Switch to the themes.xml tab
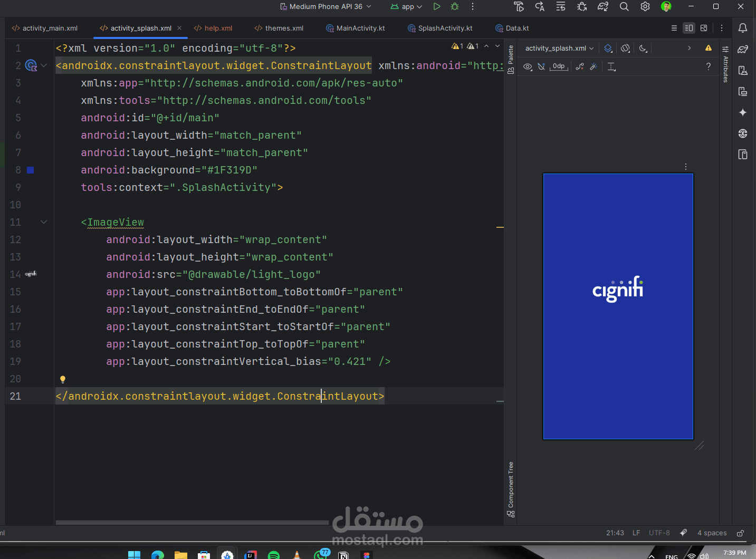This screenshot has height=559, width=756. coord(279,28)
